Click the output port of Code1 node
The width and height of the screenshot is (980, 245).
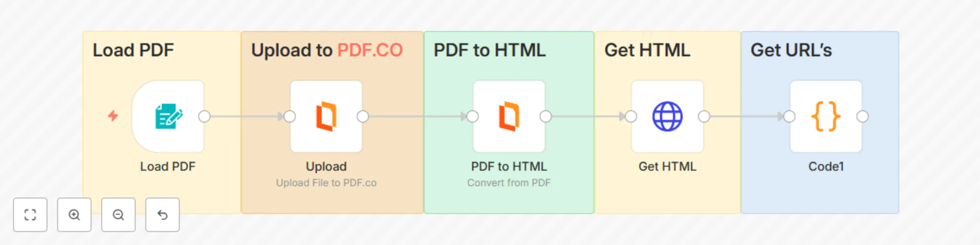(862, 116)
